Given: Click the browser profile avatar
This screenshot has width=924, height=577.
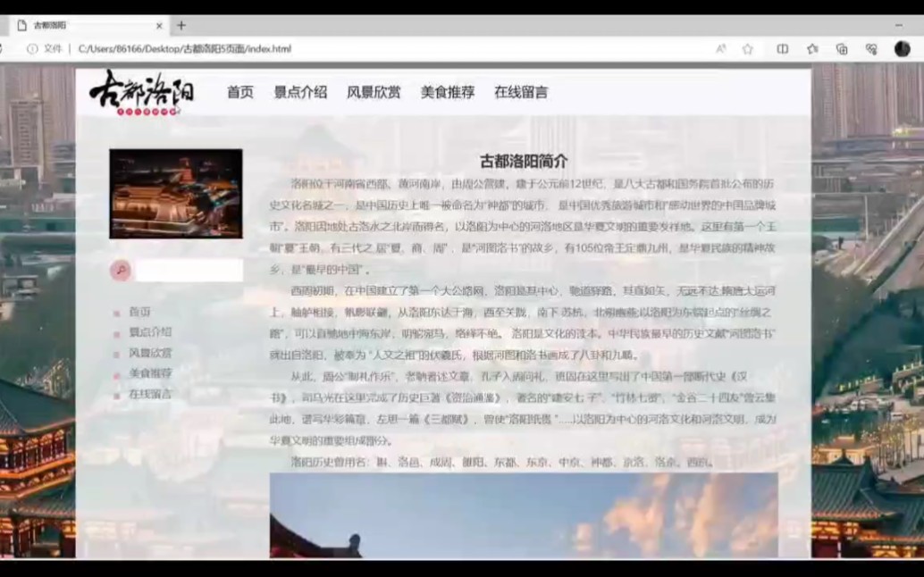Looking at the screenshot, I should pyautogui.click(x=902, y=49).
